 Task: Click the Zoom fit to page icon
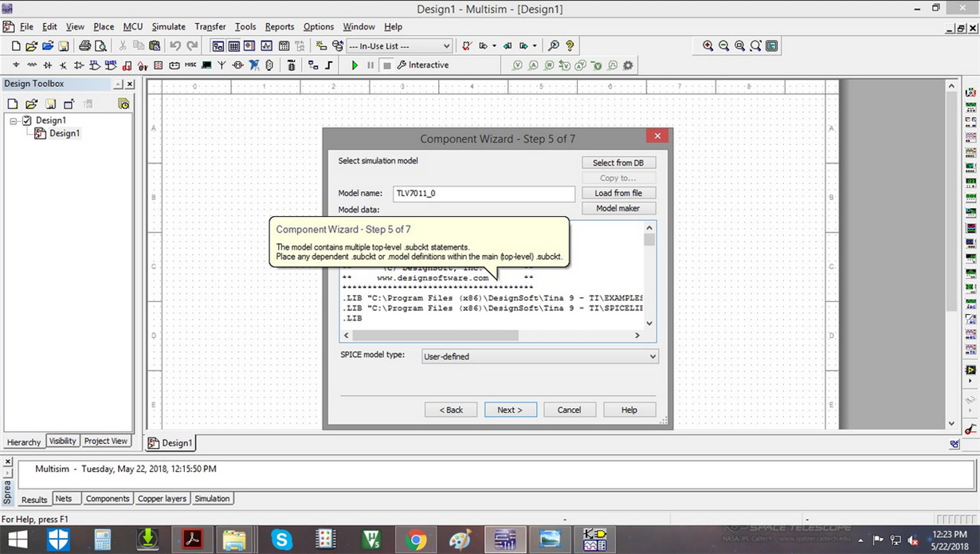(x=755, y=46)
